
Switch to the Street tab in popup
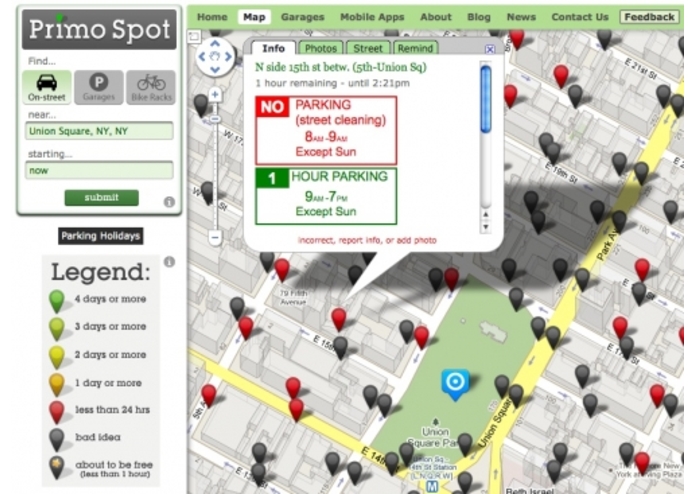tap(368, 48)
